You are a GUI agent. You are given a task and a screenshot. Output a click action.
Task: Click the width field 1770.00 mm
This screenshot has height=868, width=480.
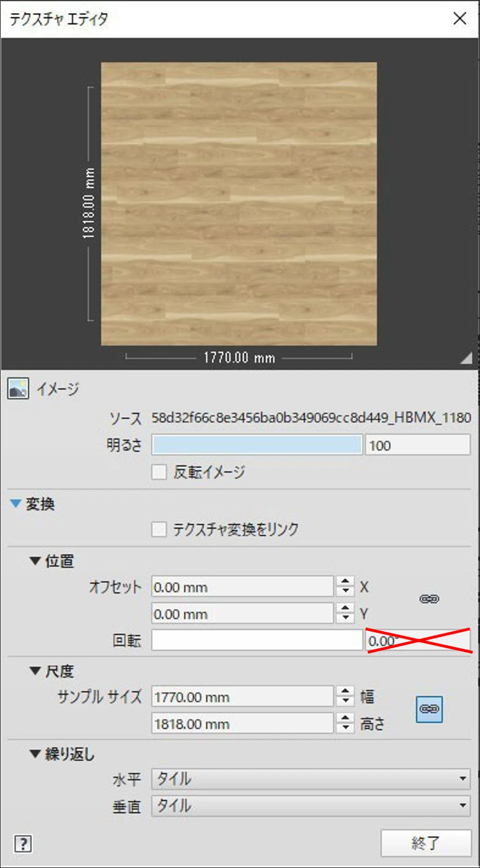(242, 696)
